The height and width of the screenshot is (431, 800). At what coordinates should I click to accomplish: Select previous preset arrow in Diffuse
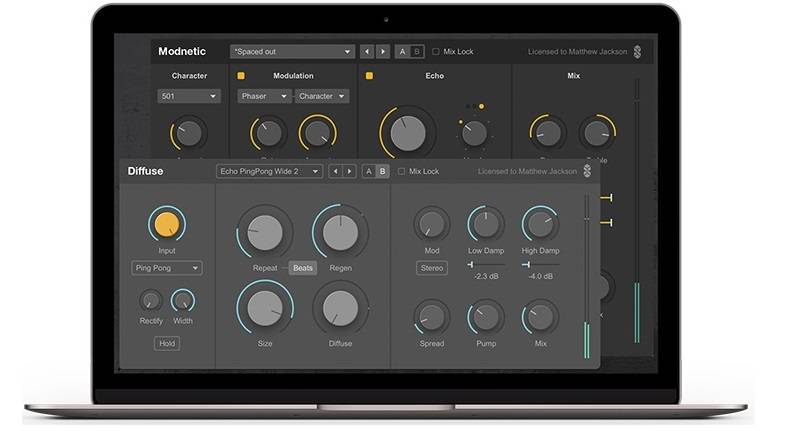pos(335,172)
